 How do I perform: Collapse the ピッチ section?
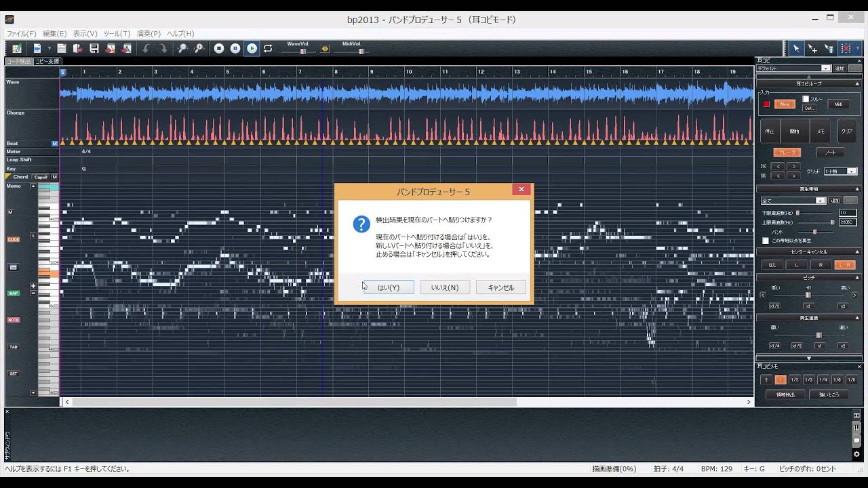click(x=857, y=277)
